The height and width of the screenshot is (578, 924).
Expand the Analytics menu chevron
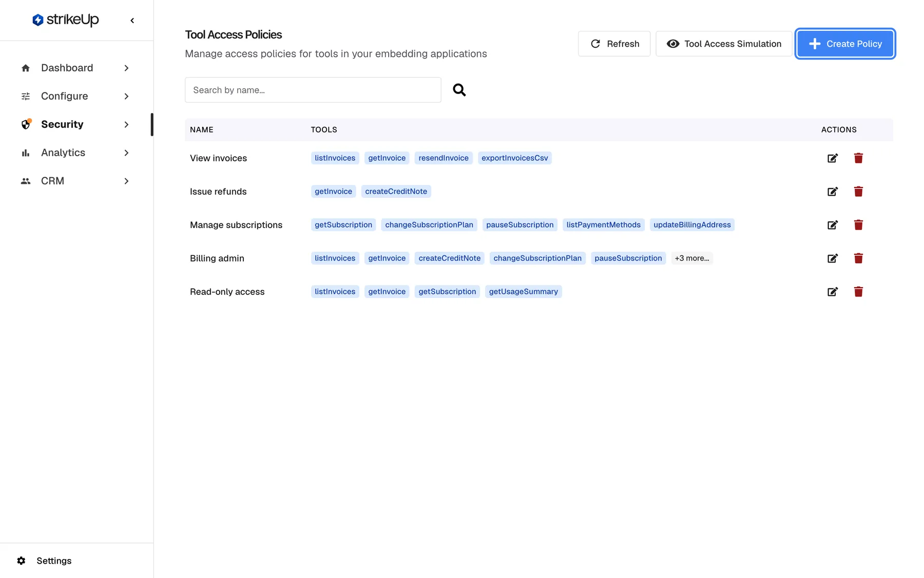tap(126, 153)
